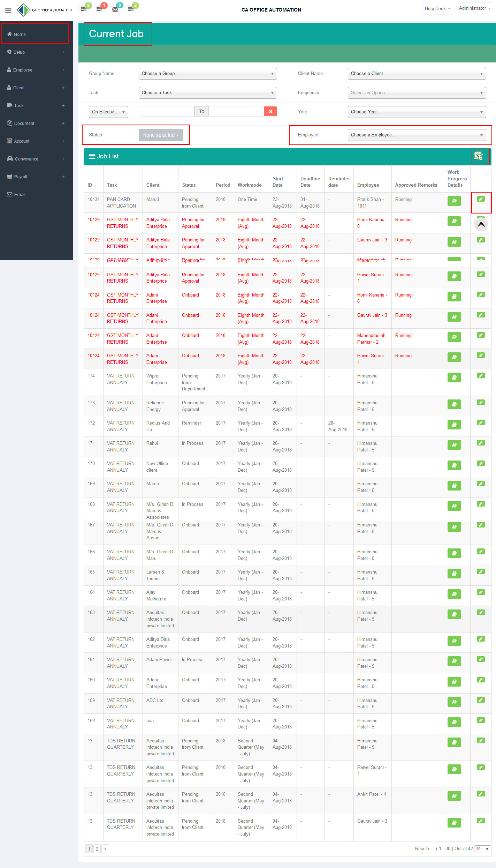
Task: Open the Administrator user menu
Action: (474, 8)
